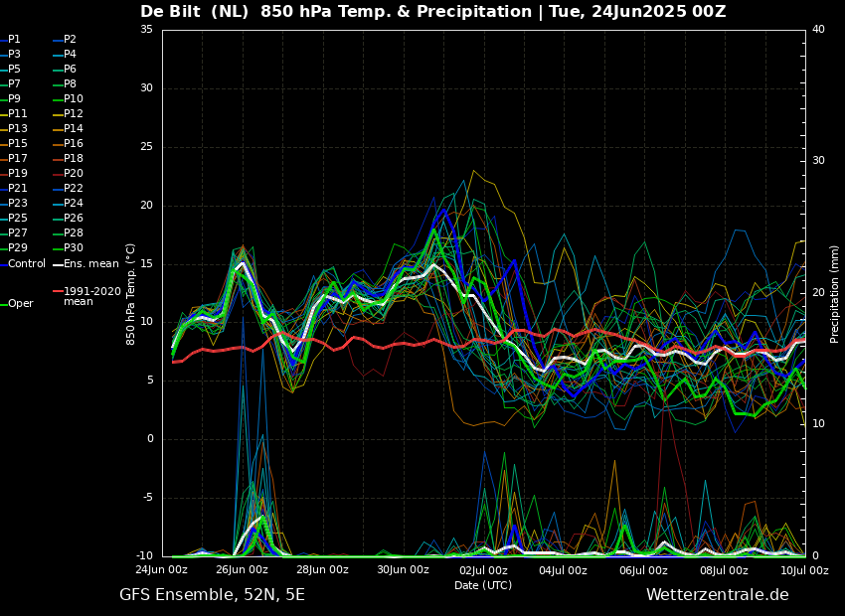Click the 15 tick on temperature axis

(x=147, y=264)
